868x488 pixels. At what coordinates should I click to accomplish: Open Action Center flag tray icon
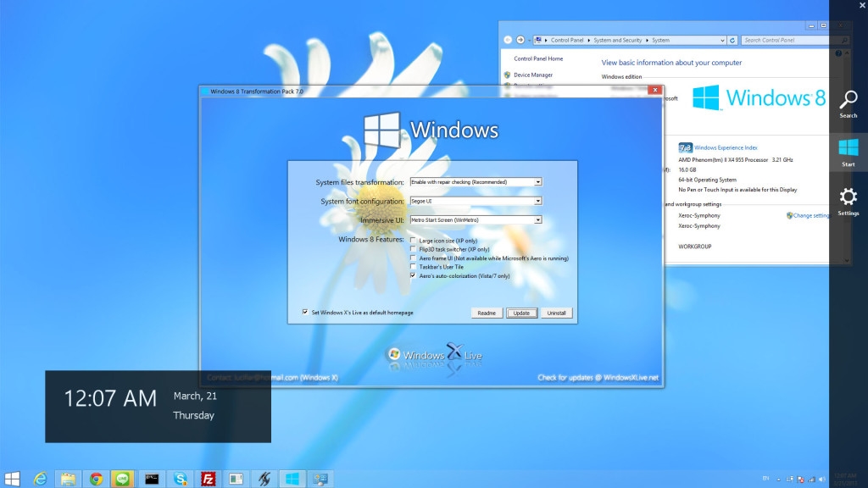coord(800,480)
